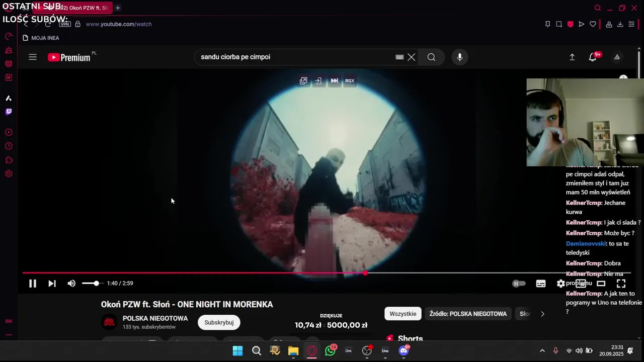Toggle the autoplay switch in player
Screen dimensions: 644x362
tap(519, 284)
